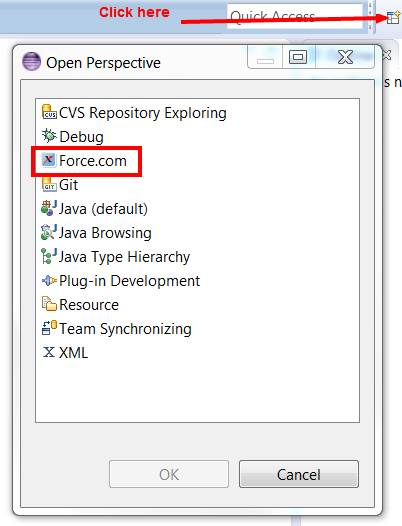Choose the Force.com perspective icon

[49, 160]
